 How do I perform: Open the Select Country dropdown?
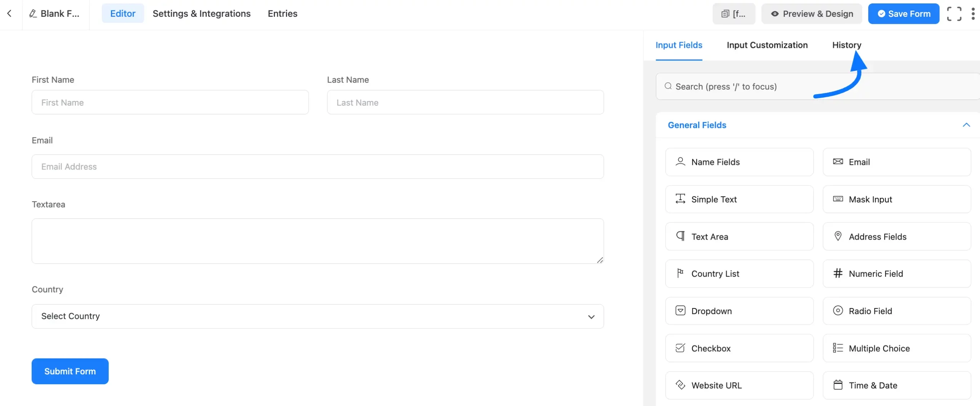[x=317, y=316]
